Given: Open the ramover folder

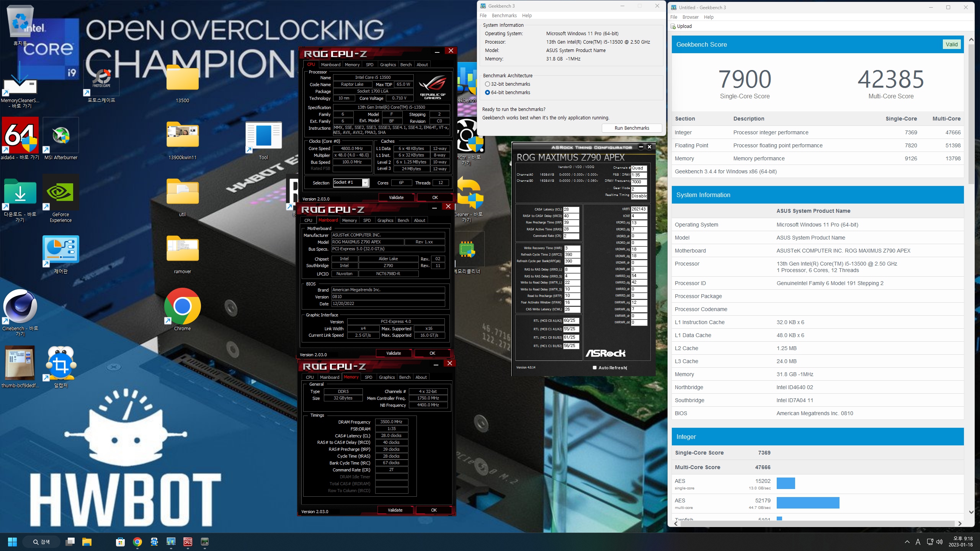Looking at the screenshot, I should point(182,254).
